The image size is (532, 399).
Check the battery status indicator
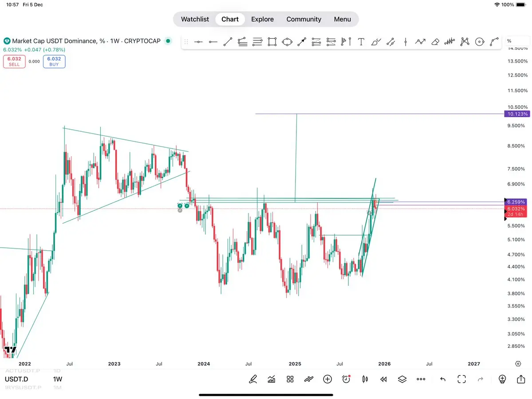click(x=521, y=5)
